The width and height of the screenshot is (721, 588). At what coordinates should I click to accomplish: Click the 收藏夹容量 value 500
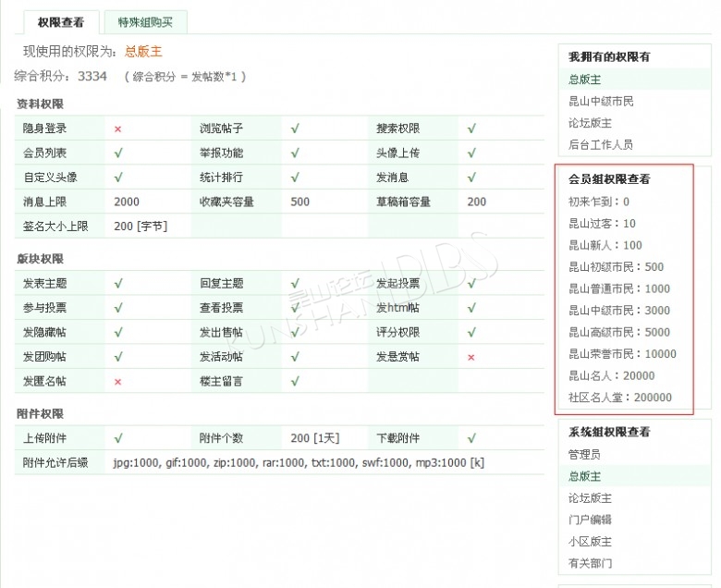[299, 202]
